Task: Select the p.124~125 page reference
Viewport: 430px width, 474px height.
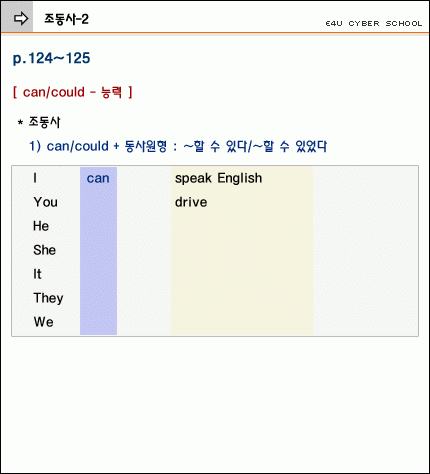Action: [51, 59]
